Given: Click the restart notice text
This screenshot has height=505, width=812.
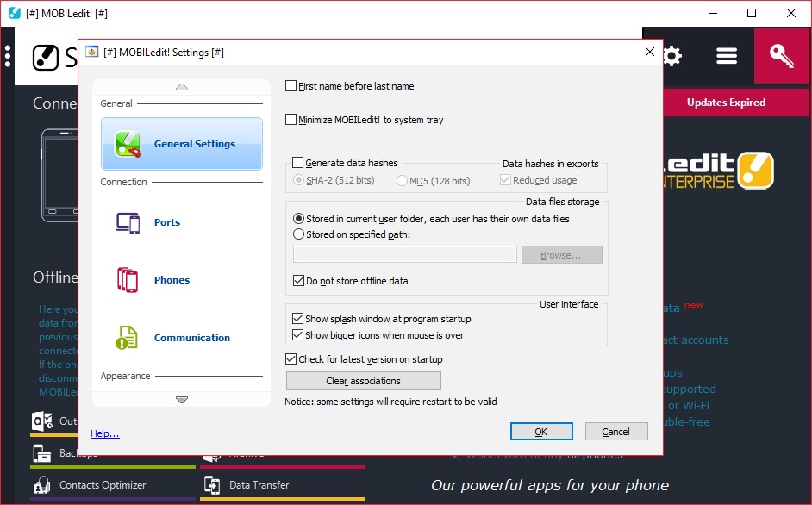Looking at the screenshot, I should point(391,402).
